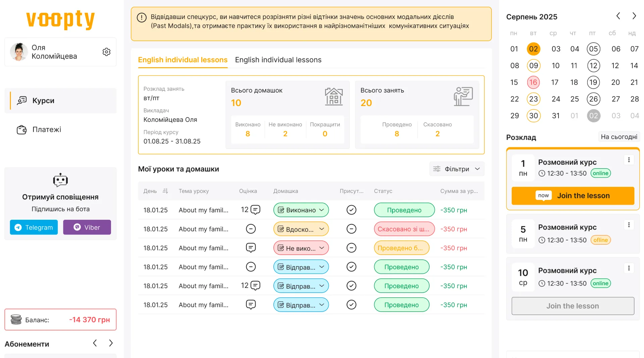Click Проведено status in first row
Image resolution: width=644 pixels, height=358 pixels.
(404, 210)
